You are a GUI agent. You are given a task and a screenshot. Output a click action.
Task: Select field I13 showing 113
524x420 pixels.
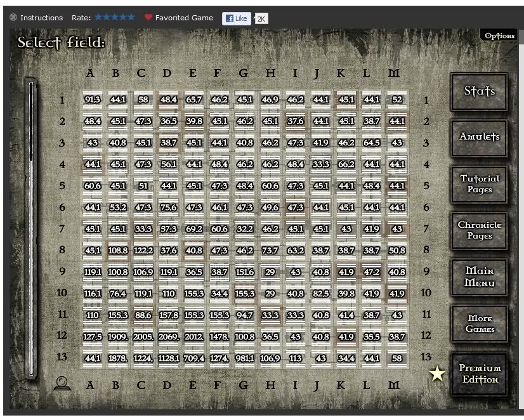coord(296,358)
